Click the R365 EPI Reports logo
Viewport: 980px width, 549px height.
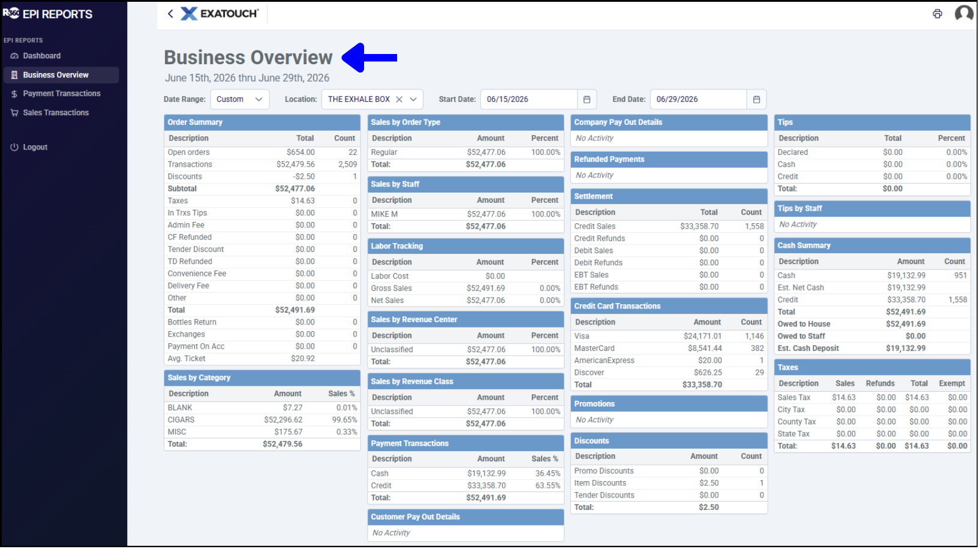[48, 14]
